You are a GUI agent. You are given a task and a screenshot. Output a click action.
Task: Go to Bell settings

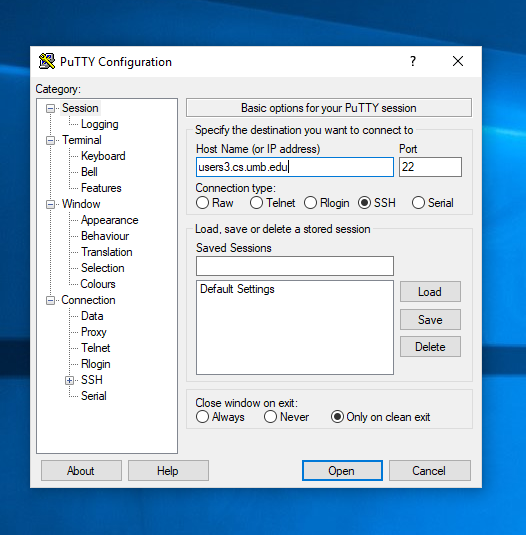pyautogui.click(x=89, y=172)
